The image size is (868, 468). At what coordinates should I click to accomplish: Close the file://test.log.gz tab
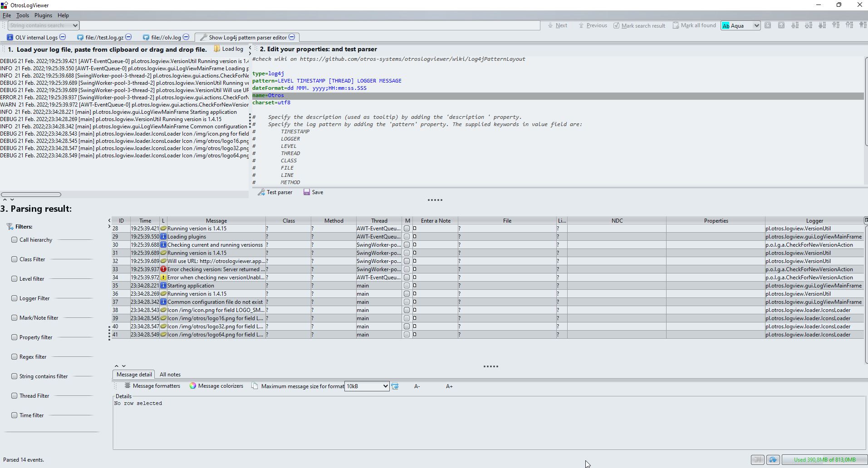(128, 37)
